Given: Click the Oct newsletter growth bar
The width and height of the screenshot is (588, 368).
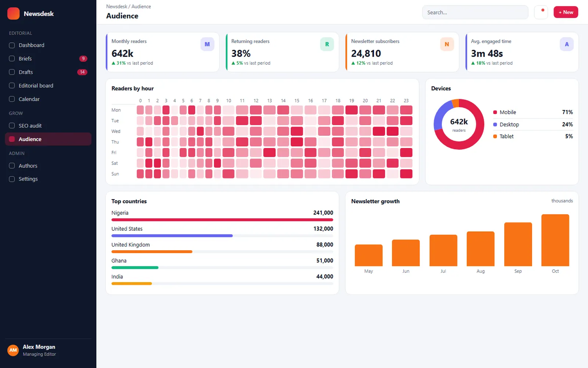Looking at the screenshot, I should pos(555,240).
